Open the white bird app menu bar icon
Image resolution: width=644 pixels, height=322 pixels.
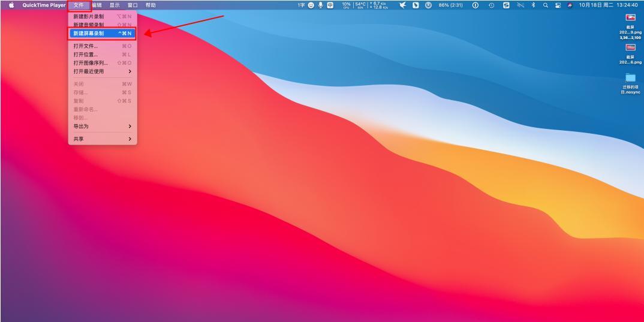pos(402,5)
